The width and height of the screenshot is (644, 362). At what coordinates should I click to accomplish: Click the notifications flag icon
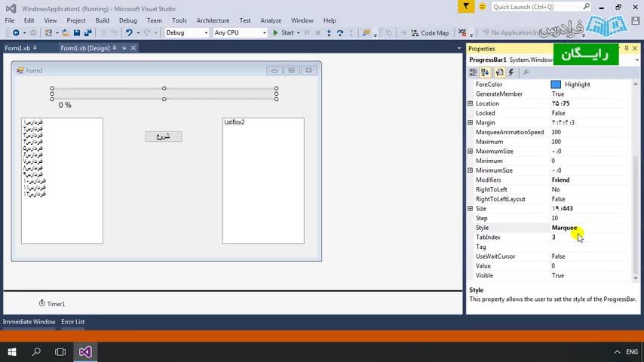[x=466, y=7]
